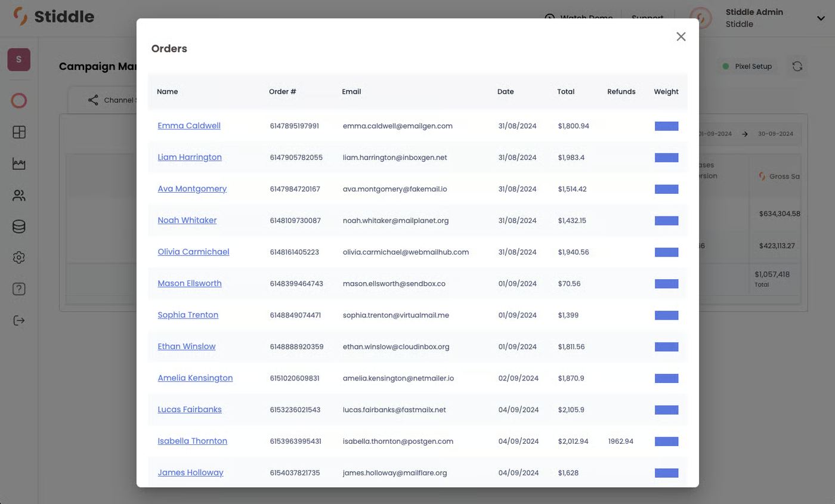This screenshot has width=835, height=504.
Task: Click the 30-09-2024 end date field
Action: coord(775,134)
